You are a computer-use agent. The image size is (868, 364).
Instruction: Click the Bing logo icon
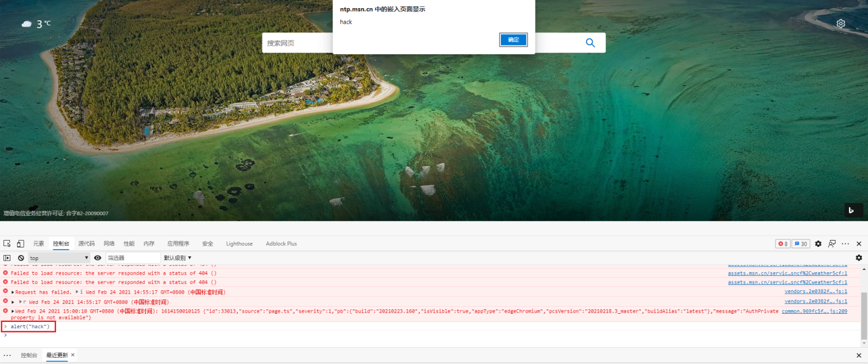[854, 211]
